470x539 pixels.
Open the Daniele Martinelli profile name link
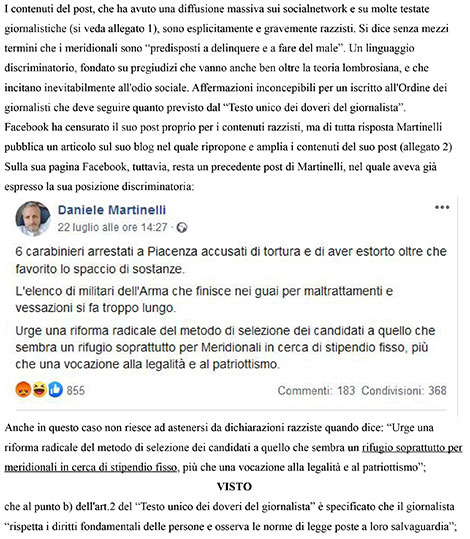point(112,210)
